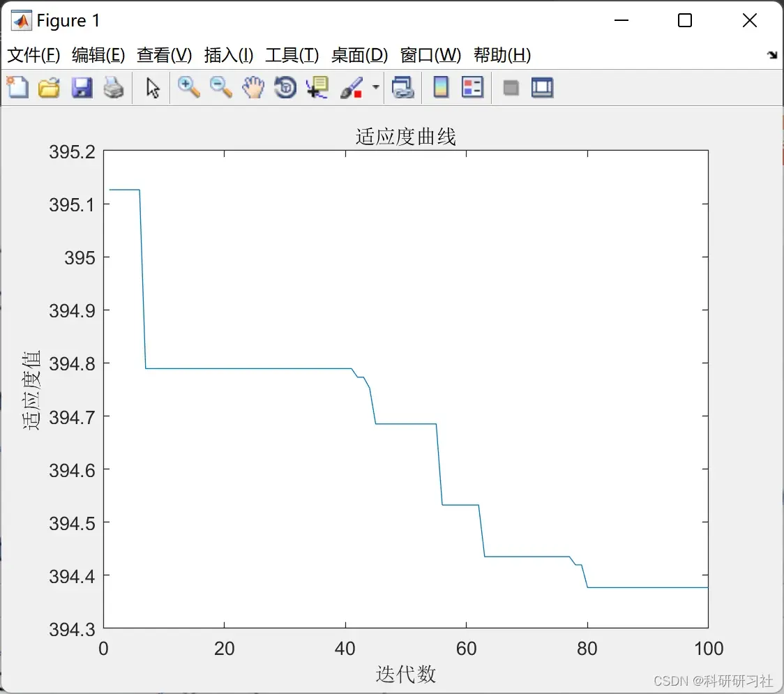Click the dock figure arrow at right
Viewport: 784px width, 694px height.
(x=773, y=55)
